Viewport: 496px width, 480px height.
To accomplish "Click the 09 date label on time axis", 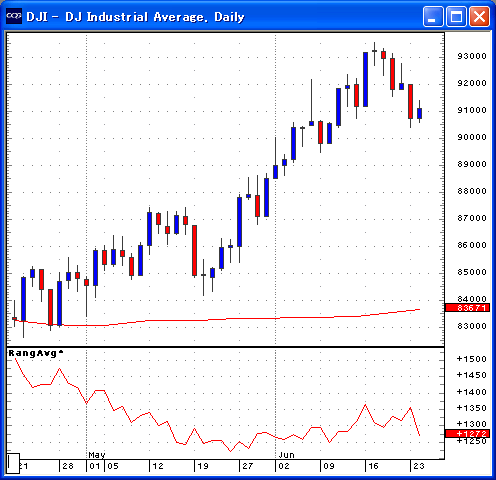I will 329,466.
